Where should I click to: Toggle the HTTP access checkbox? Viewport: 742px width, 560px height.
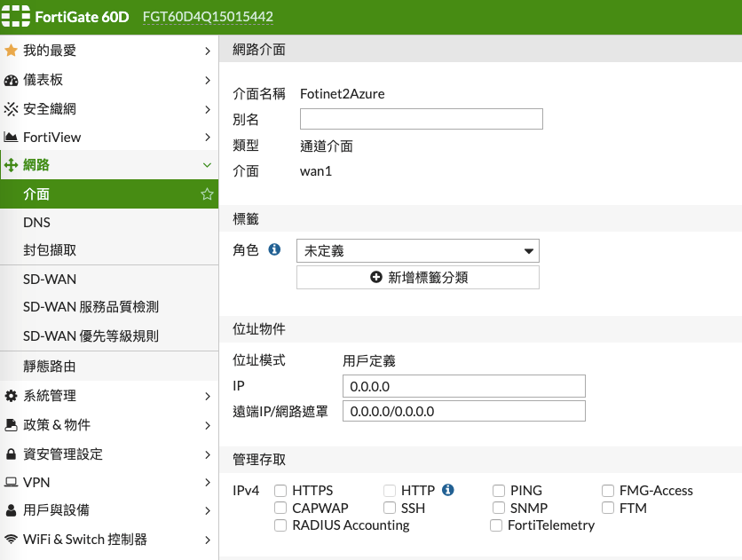click(390, 491)
